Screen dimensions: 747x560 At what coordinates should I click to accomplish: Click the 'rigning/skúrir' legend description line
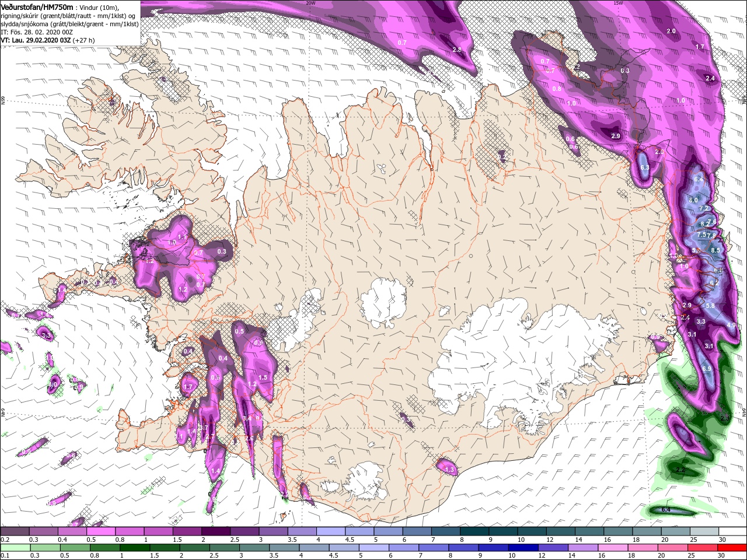coord(69,15)
